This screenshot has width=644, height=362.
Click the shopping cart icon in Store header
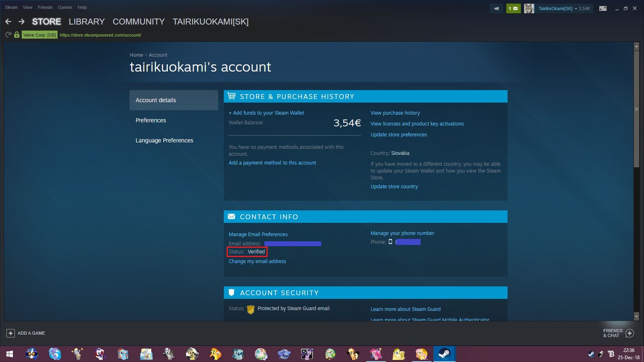click(x=231, y=96)
